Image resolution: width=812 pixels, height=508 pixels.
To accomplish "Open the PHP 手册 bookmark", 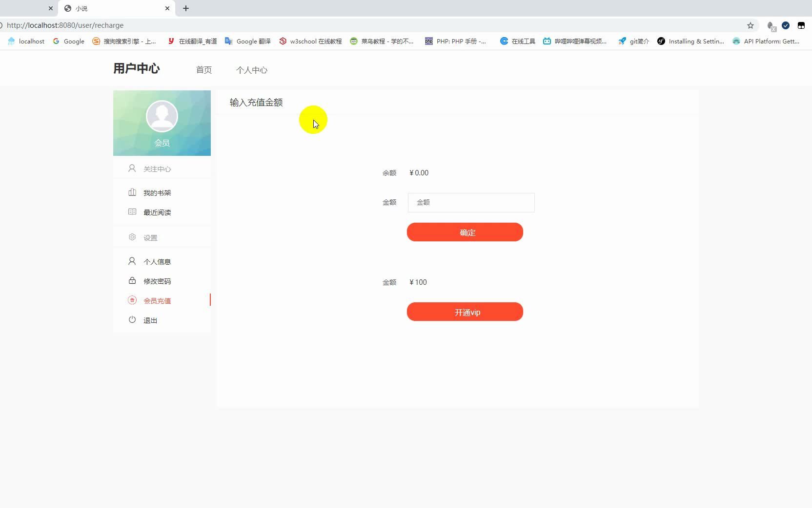I will coord(455,41).
